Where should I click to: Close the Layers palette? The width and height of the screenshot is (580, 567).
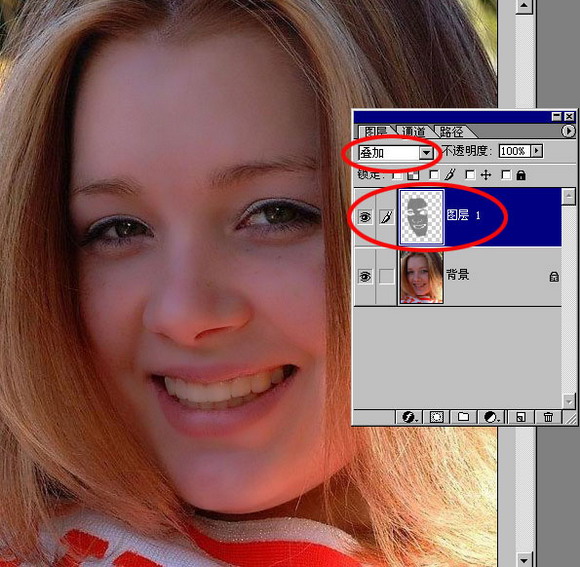tap(569, 117)
